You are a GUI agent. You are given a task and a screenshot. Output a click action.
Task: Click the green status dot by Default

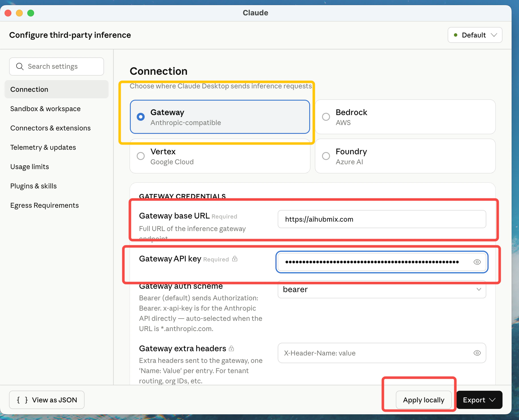(x=456, y=35)
